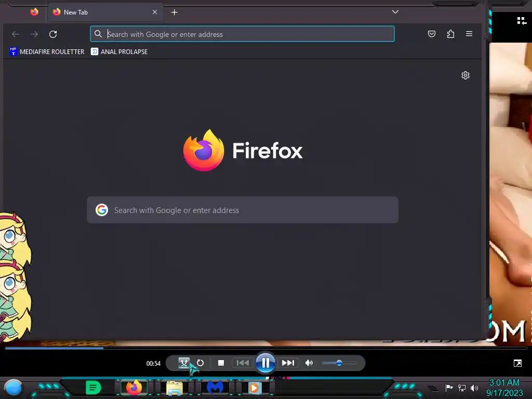Open Malwarebytes from the taskbar
532x399 pixels.
pyautogui.click(x=215, y=388)
